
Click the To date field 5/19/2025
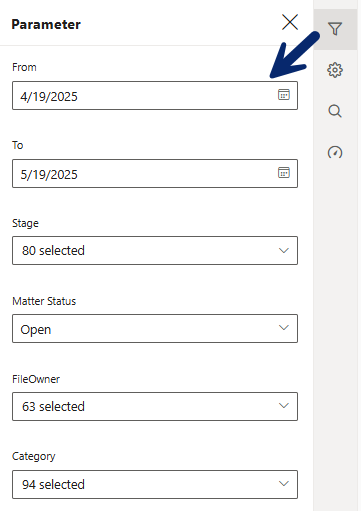tap(155, 174)
